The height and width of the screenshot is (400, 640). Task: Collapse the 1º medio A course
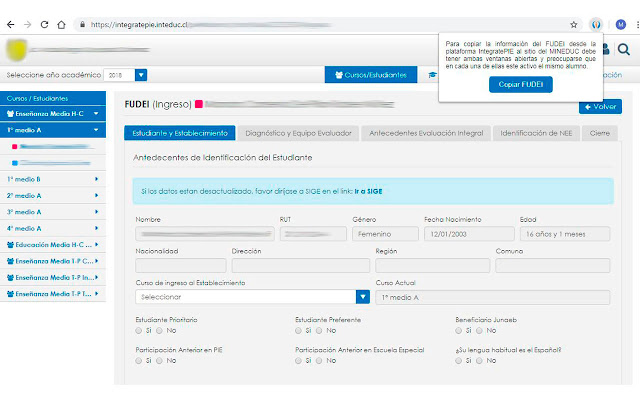click(x=53, y=130)
